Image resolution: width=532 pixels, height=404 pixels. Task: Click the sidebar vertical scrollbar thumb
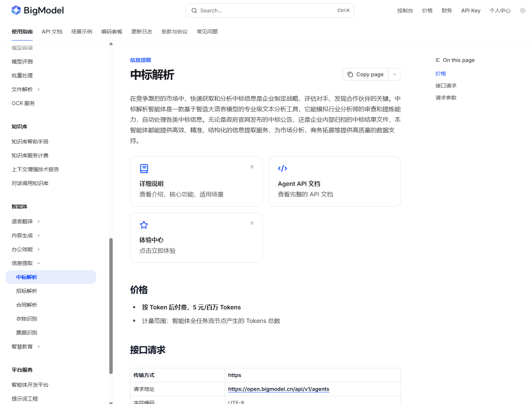pos(111,306)
